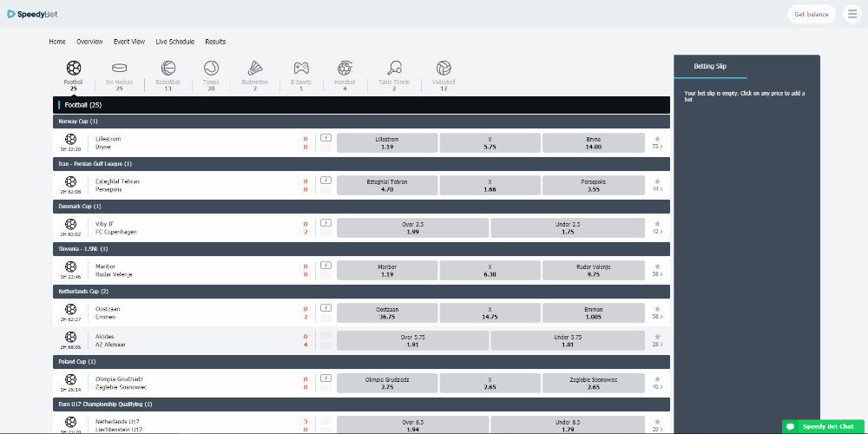
Task: Favorite the Lillestrom vs Bryne match star
Action: click(657, 139)
